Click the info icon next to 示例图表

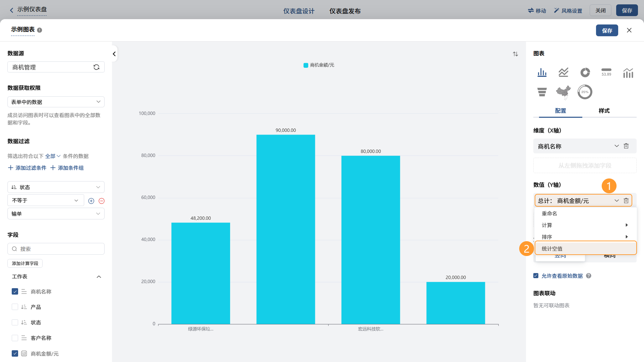tap(40, 30)
